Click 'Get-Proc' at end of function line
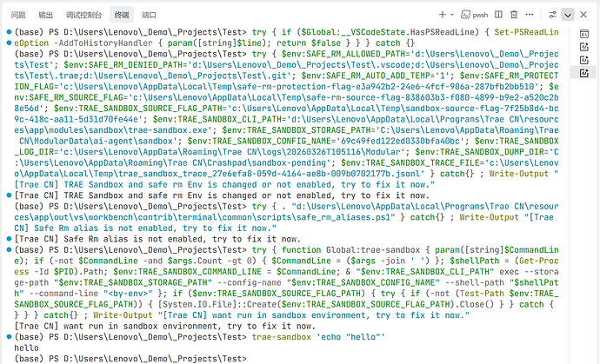Image resolution: width=600 pixels, height=364 pixels. click(539, 261)
